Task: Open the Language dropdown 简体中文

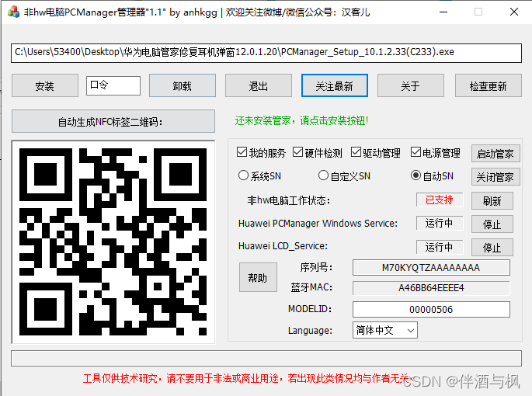Action: 385,330
